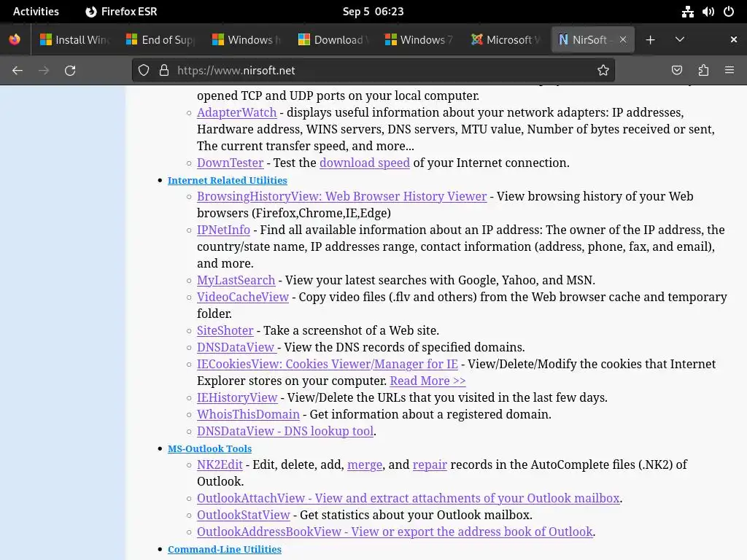Bookmark this page with the star icon

coord(603,71)
